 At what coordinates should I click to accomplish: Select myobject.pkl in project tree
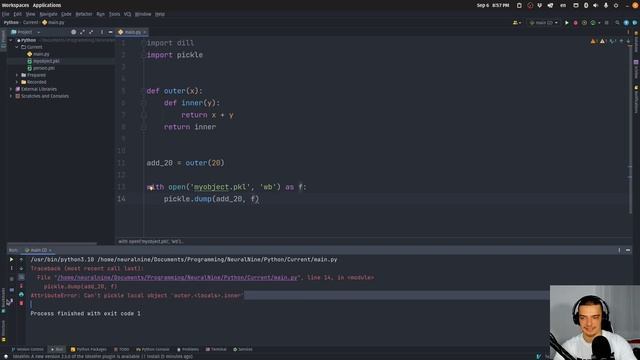tap(46, 61)
